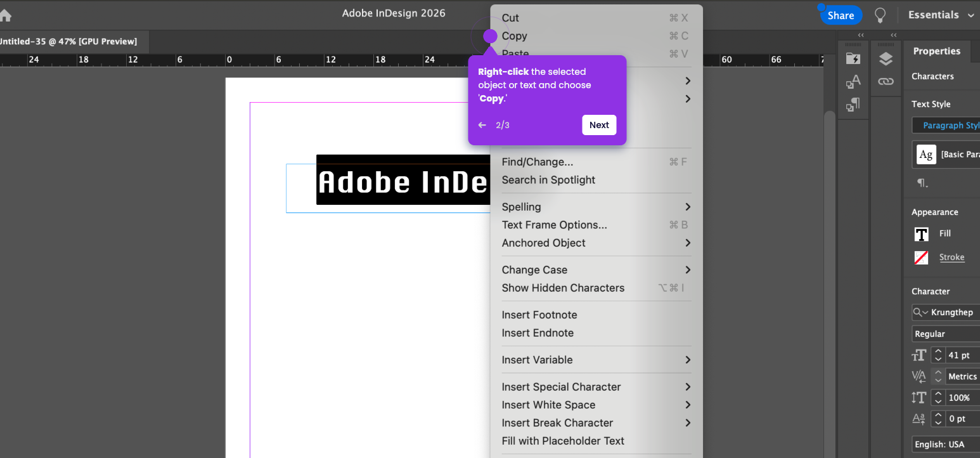Click the font size TT icon
The height and width of the screenshot is (458, 980).
coord(919,355)
